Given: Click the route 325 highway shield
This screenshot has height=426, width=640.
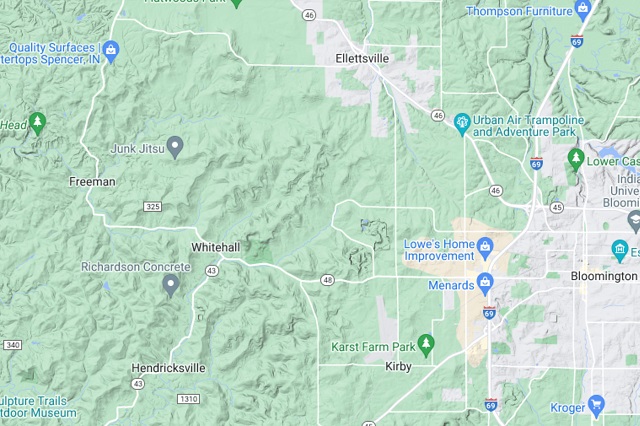Looking at the screenshot, I should point(153,206).
